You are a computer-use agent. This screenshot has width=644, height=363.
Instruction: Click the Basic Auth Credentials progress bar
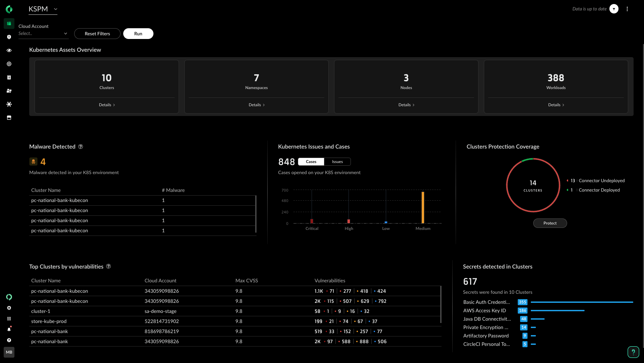click(582, 302)
